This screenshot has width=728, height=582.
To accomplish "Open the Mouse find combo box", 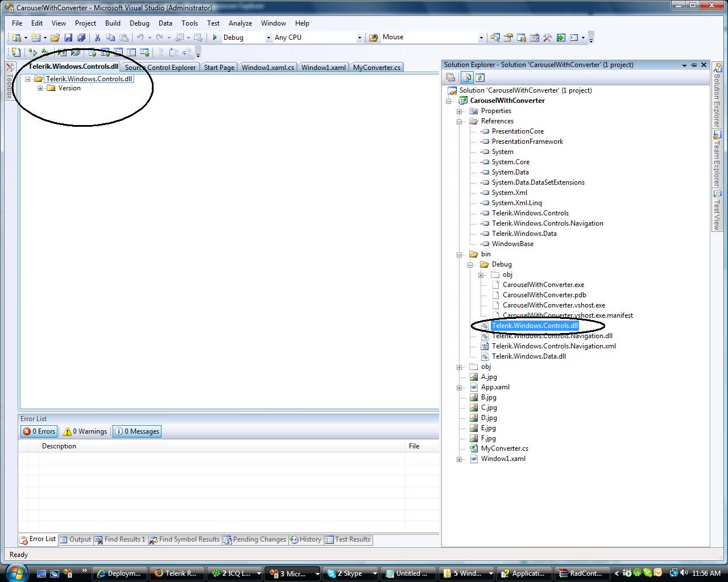I will point(432,38).
